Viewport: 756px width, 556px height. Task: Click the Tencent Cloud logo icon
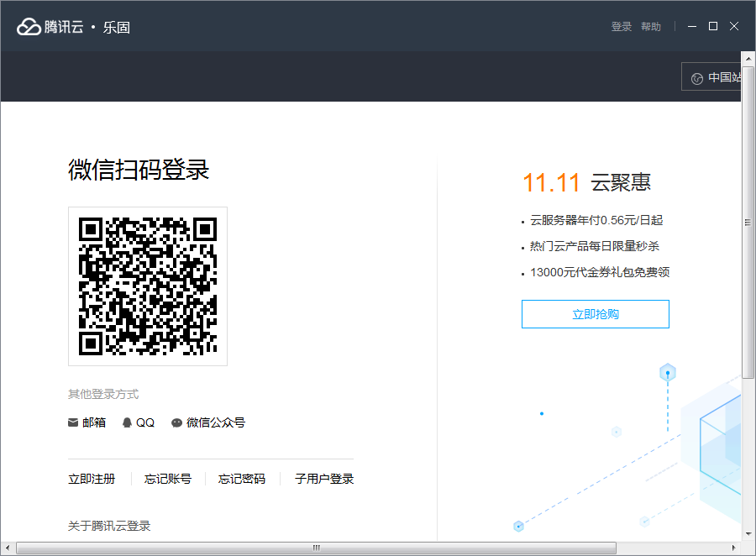coord(29,27)
